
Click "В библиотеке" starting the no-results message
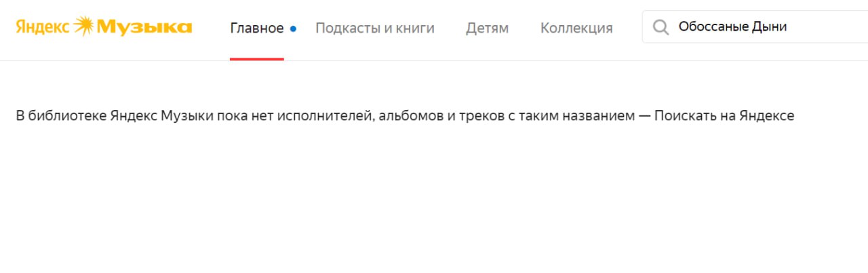(52, 116)
